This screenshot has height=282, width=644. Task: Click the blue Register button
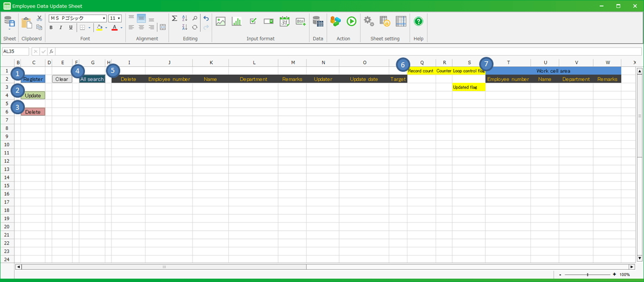click(x=33, y=79)
